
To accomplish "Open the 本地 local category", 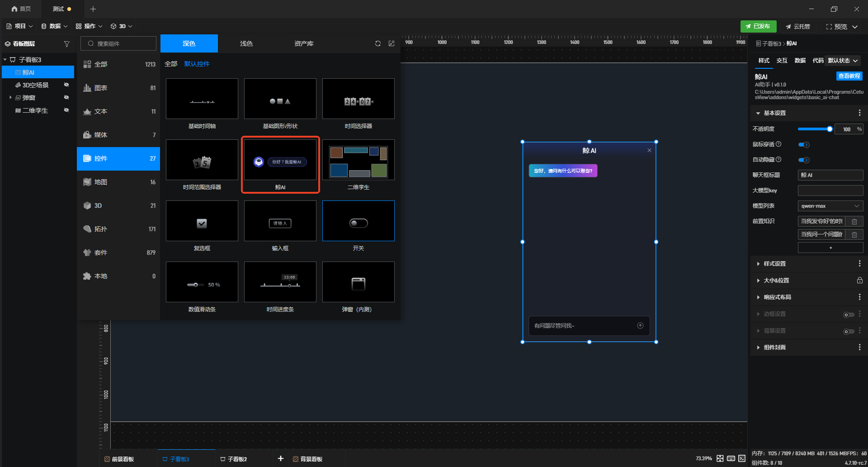I will (x=118, y=276).
